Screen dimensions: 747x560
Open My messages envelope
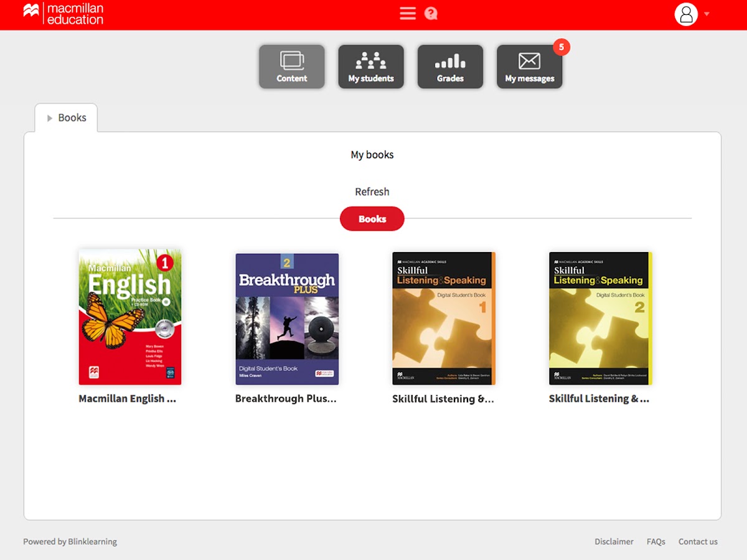point(529,67)
